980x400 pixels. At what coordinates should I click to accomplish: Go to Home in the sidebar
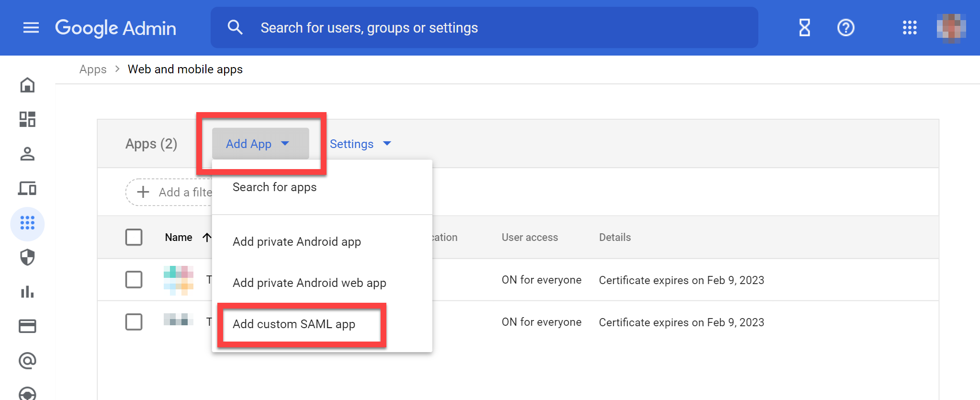(x=27, y=85)
